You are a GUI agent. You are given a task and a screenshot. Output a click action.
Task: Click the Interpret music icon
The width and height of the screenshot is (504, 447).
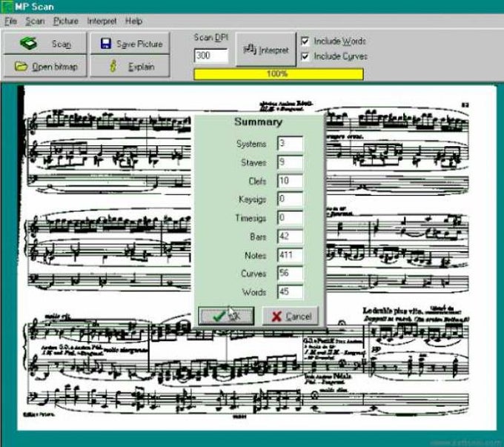click(x=250, y=50)
